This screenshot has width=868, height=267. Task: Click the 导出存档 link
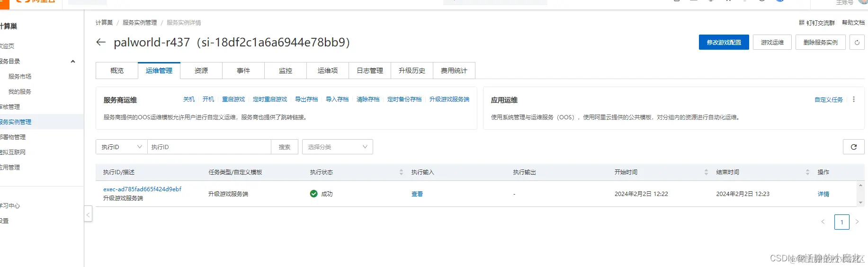click(306, 99)
